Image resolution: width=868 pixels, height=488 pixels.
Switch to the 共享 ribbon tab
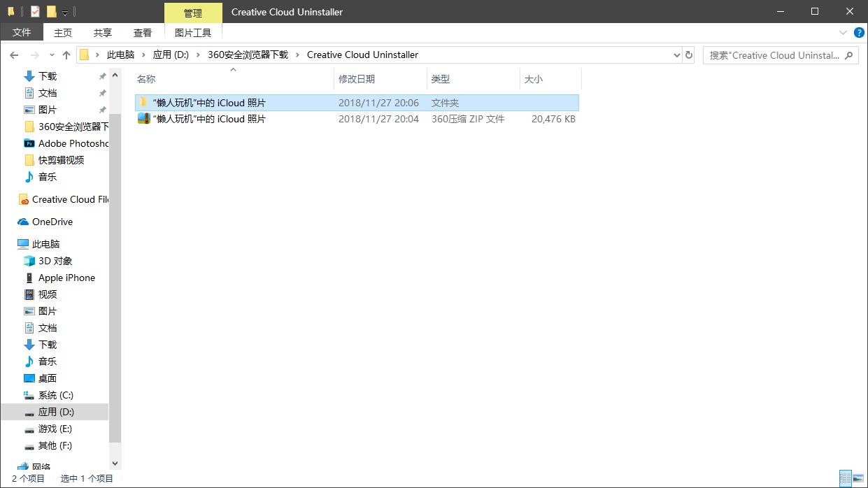pos(103,32)
